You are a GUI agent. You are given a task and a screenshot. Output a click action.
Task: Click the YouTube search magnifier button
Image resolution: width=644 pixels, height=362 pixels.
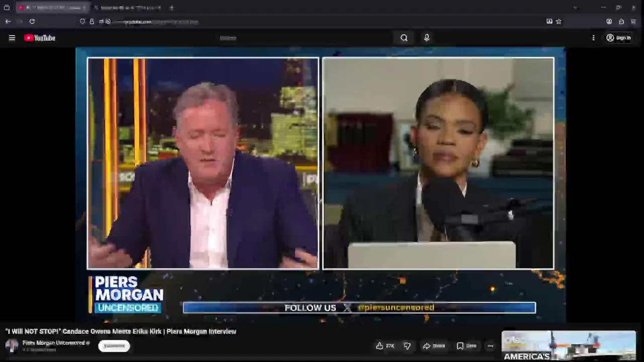click(404, 38)
